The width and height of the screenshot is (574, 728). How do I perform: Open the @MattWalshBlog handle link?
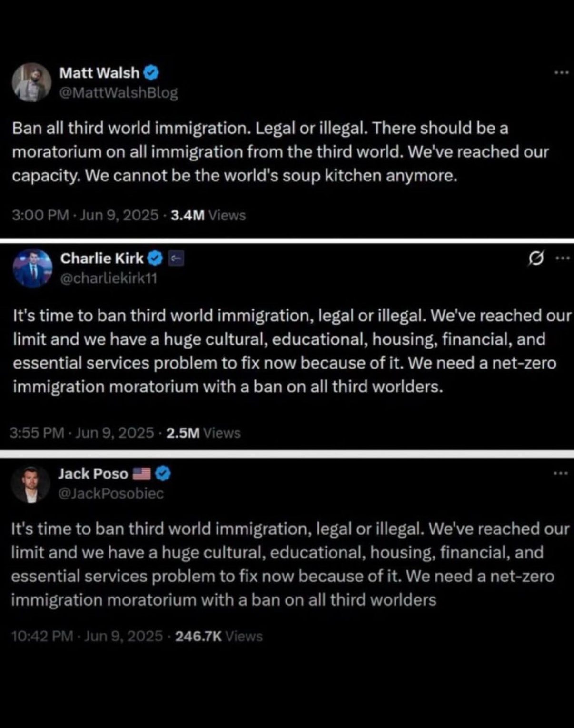point(119,92)
